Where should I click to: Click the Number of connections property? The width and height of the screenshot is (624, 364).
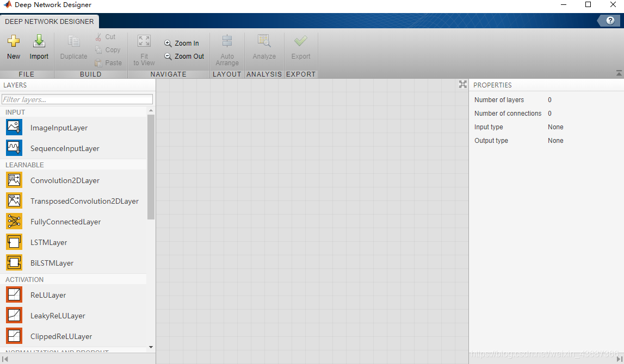(x=508, y=113)
